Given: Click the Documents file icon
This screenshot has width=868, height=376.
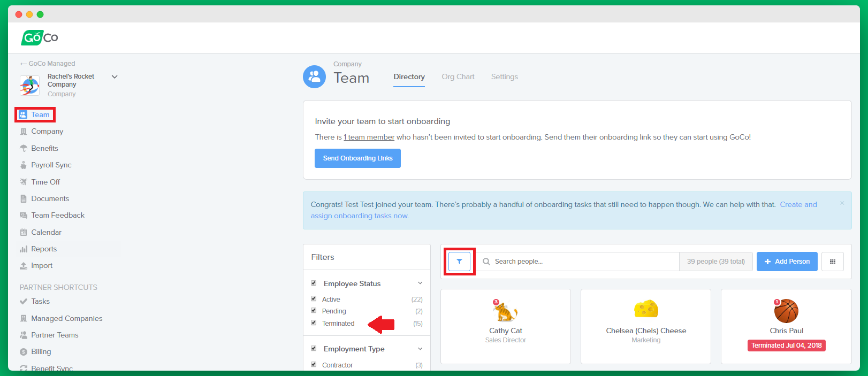Looking at the screenshot, I should point(24,198).
